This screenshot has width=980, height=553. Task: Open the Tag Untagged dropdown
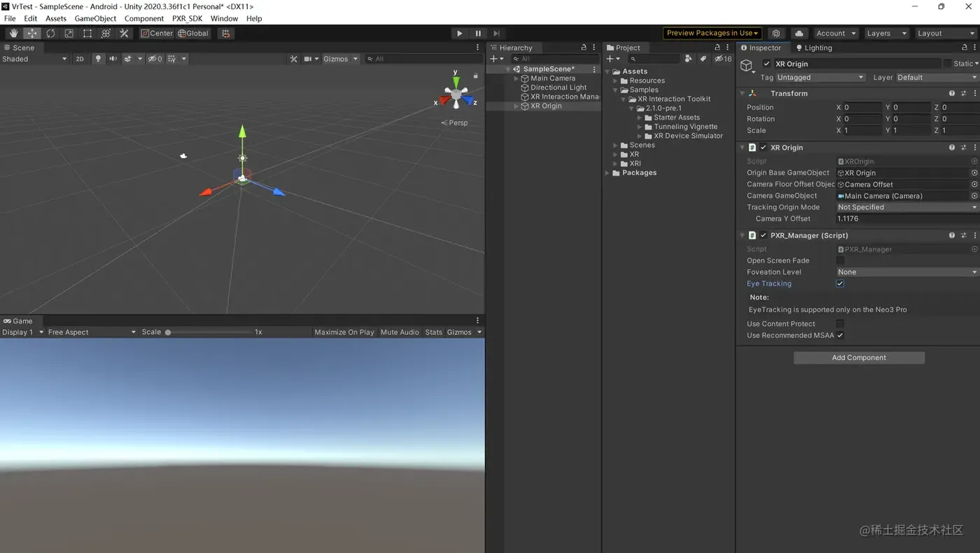click(820, 78)
